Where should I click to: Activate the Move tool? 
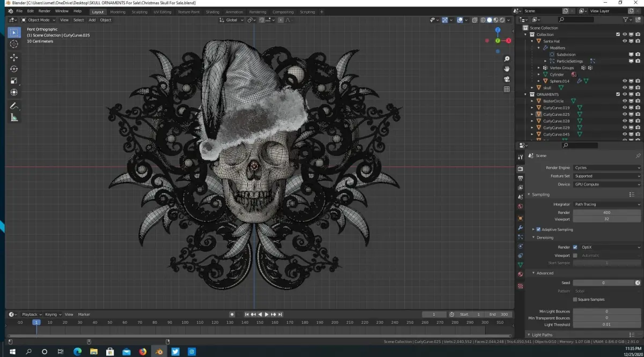coord(14,57)
